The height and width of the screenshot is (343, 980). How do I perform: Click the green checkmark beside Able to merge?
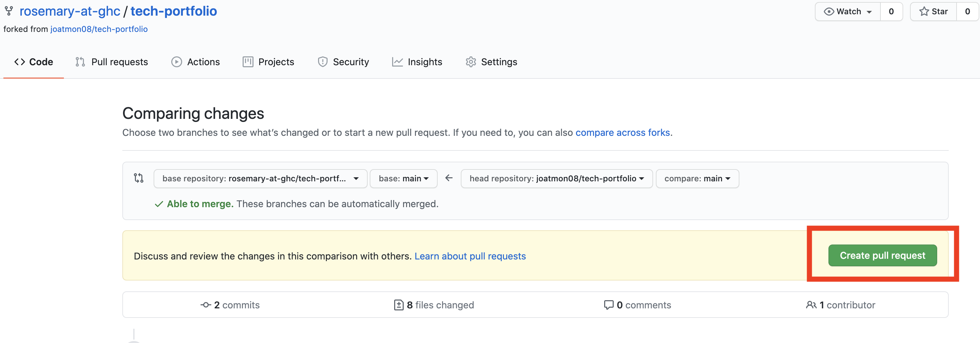tap(159, 204)
